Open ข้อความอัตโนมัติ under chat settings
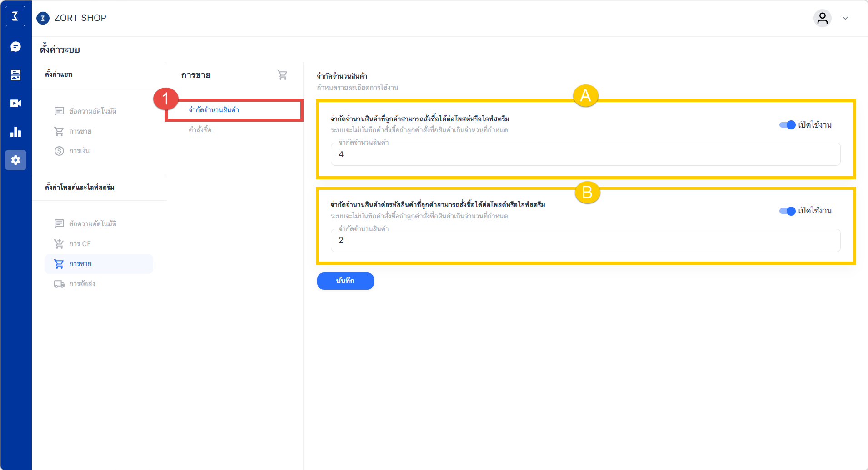The height and width of the screenshot is (470, 868). tap(92, 111)
